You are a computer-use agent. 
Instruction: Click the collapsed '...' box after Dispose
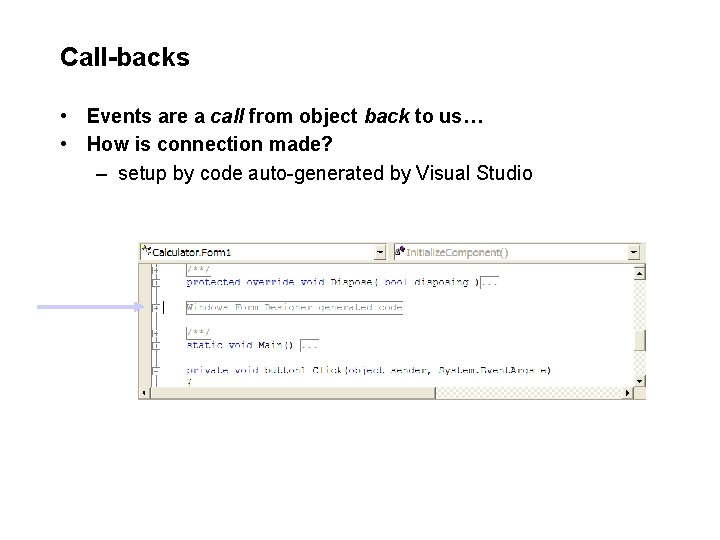click(489, 282)
